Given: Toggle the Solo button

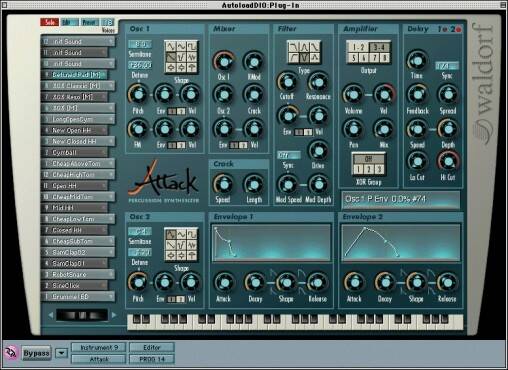Looking at the screenshot, I should [x=49, y=22].
